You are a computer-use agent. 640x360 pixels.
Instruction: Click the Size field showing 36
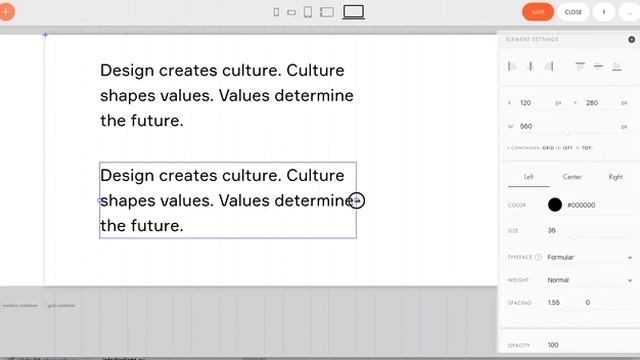coord(590,231)
